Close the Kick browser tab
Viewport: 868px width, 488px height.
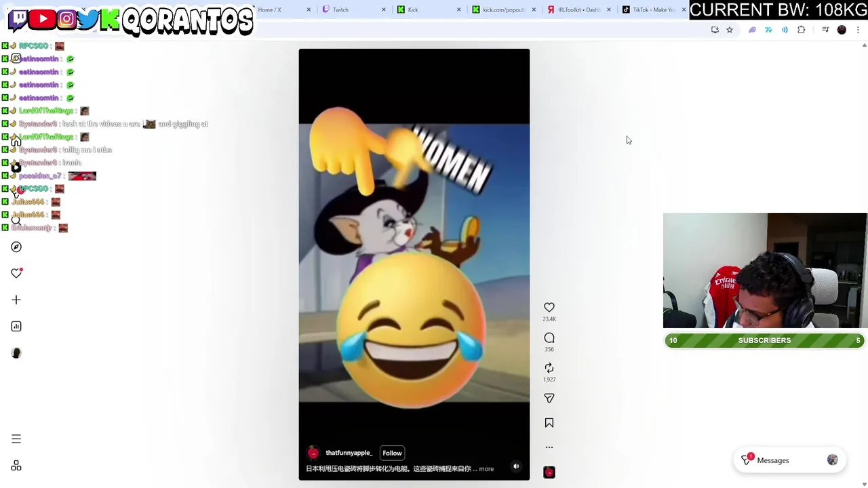pos(458,9)
